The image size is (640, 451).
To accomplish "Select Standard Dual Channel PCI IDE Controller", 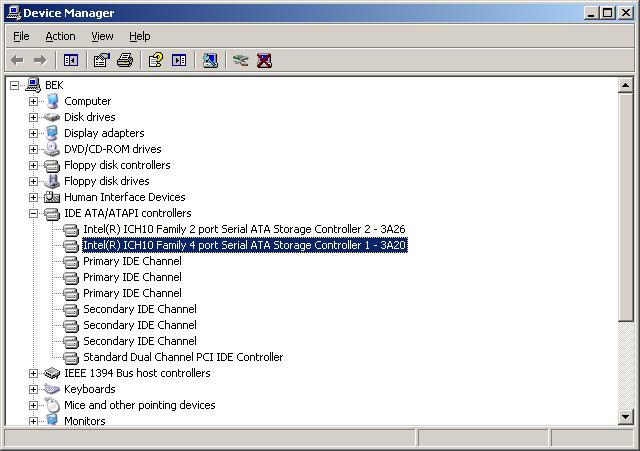I will (183, 357).
